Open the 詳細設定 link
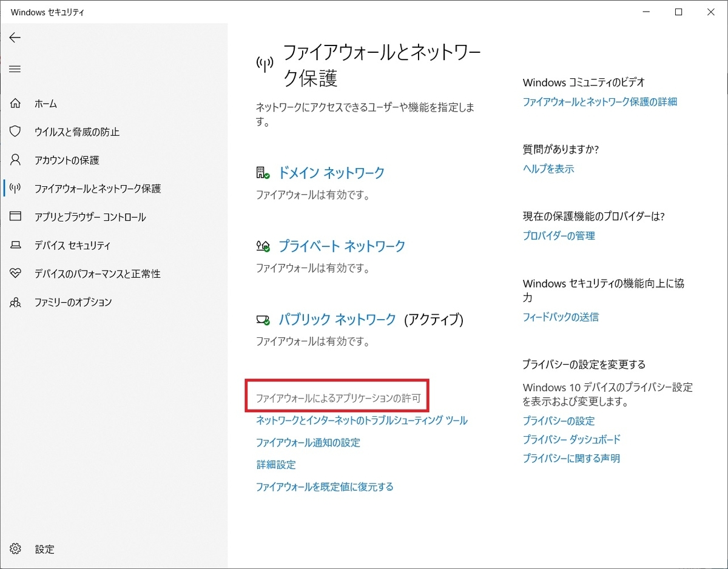728x569 pixels. point(276,465)
